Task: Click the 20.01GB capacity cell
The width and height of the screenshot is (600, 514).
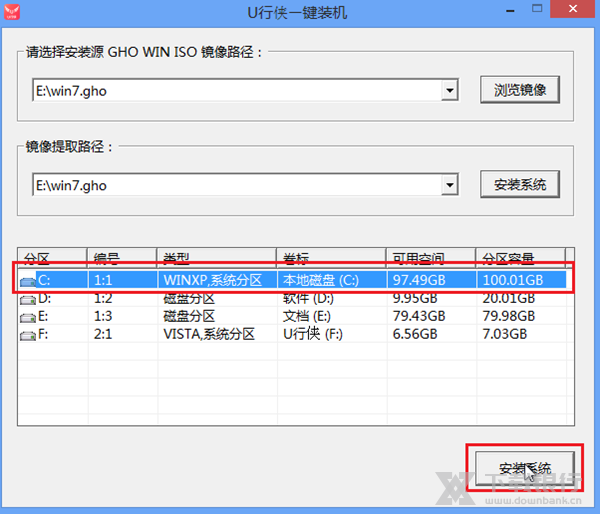Action: pyautogui.click(x=522, y=298)
